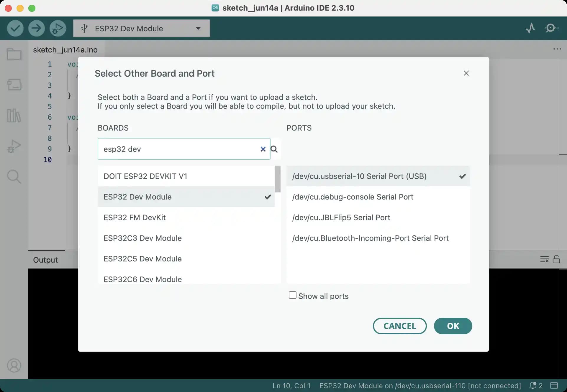
Task: Click the clear output icon
Action: [x=545, y=259]
